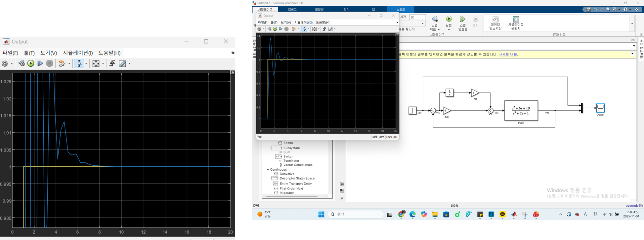This screenshot has height=240, width=644.
Task: Open dropdown arrow under 실행 button
Action: click(x=449, y=30)
